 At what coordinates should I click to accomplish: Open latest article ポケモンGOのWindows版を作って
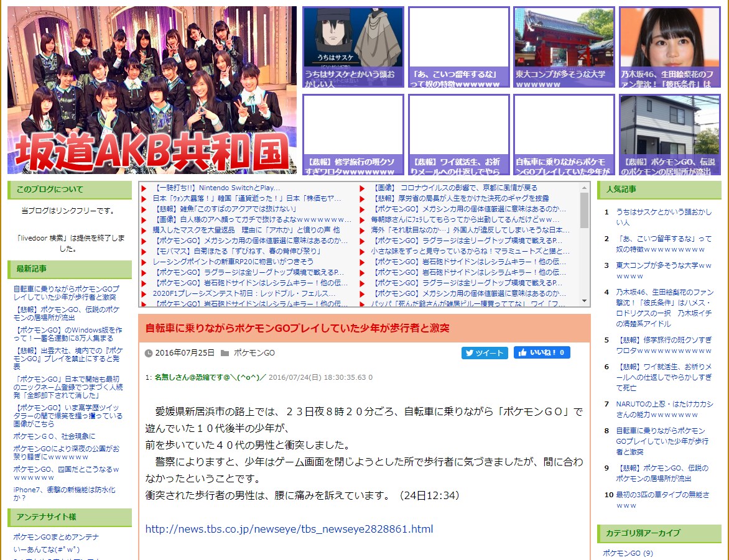point(67,334)
